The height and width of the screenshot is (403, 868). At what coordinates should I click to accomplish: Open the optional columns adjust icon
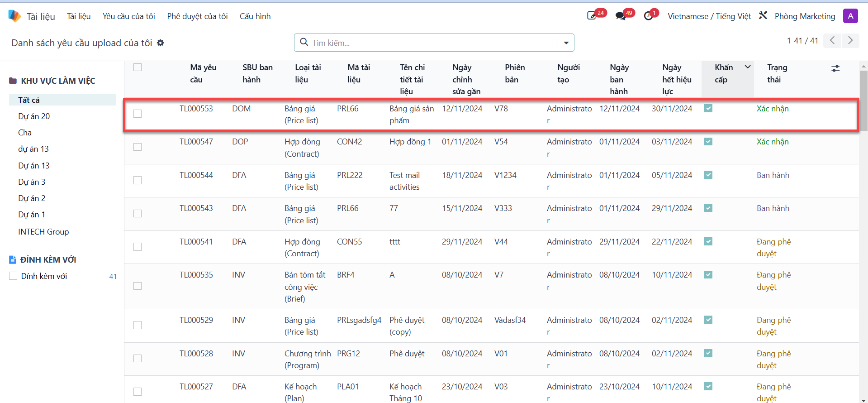(835, 68)
